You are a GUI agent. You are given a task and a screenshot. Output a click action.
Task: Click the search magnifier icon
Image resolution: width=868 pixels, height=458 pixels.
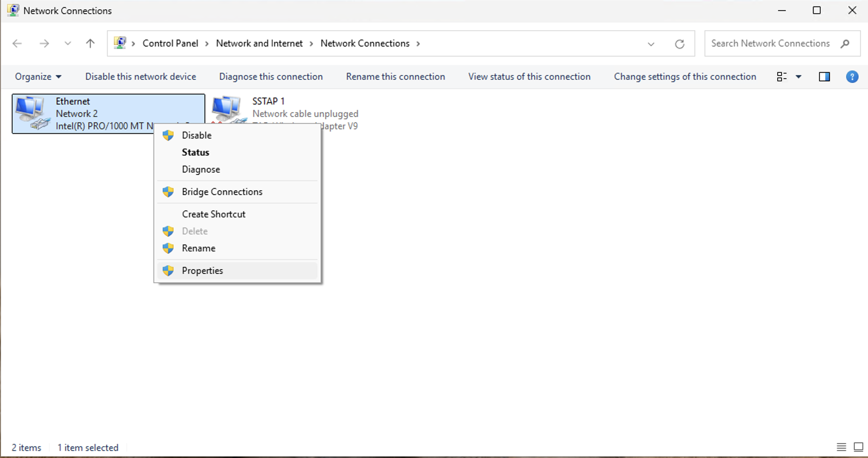845,44
